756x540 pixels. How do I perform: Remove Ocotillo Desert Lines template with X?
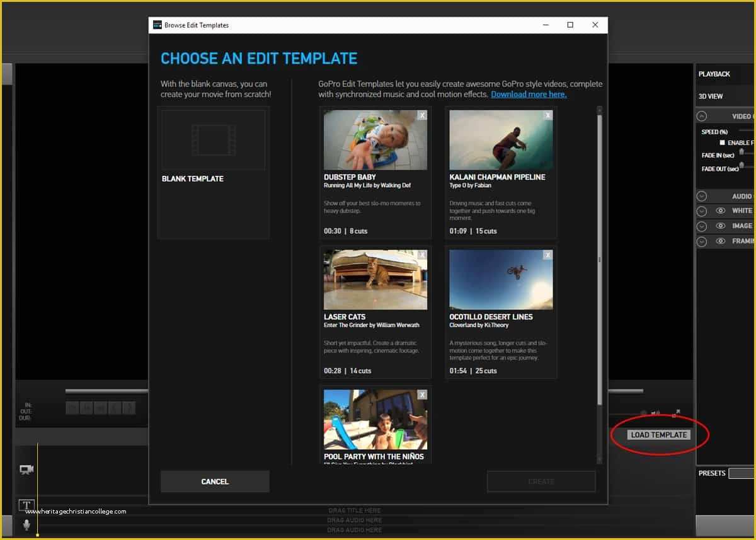point(548,255)
